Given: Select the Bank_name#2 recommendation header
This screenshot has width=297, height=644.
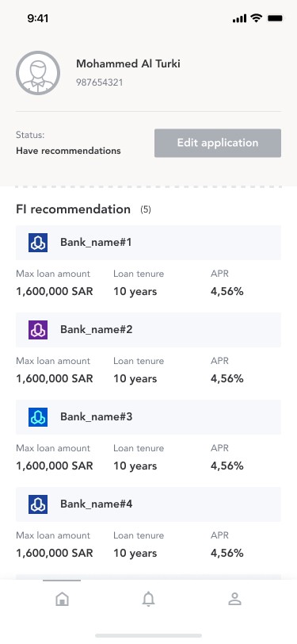Looking at the screenshot, I should point(149,330).
